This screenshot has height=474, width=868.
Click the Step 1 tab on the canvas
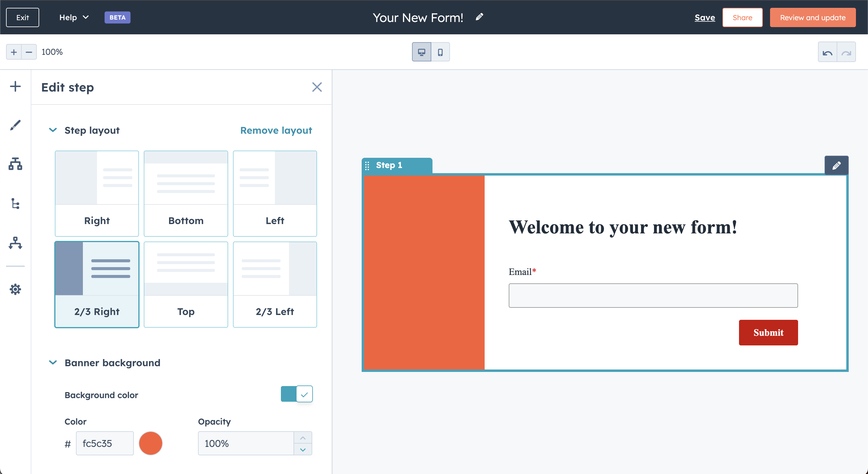point(389,165)
